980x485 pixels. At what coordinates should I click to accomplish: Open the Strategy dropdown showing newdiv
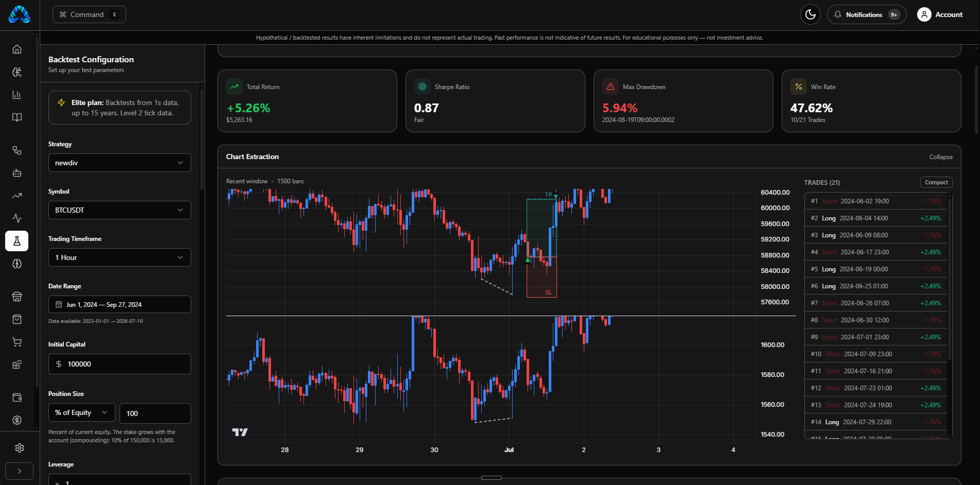[x=120, y=163]
